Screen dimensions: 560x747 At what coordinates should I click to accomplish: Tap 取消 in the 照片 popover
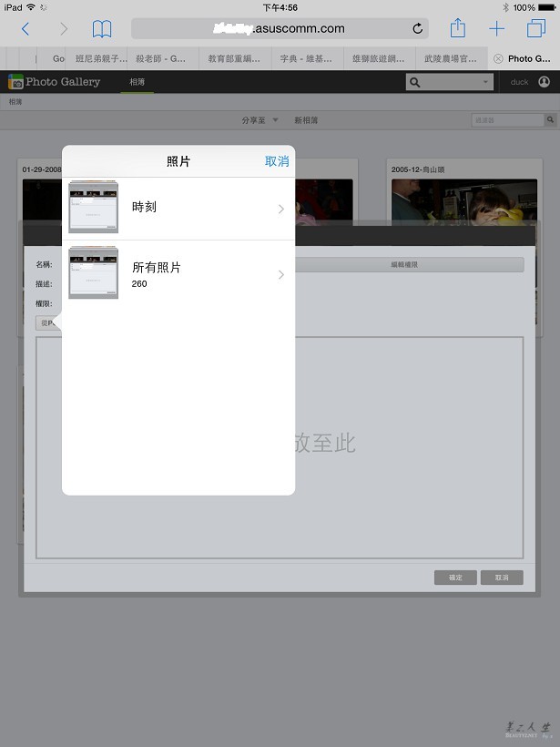pyautogui.click(x=277, y=161)
